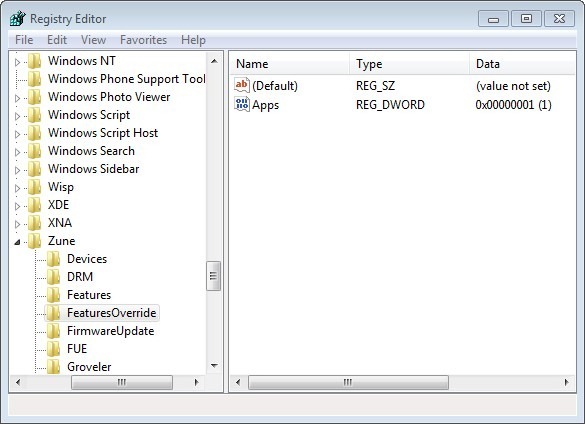Click the (Default) string value icon
Image resolution: width=585 pixels, height=424 pixels.
coord(242,85)
